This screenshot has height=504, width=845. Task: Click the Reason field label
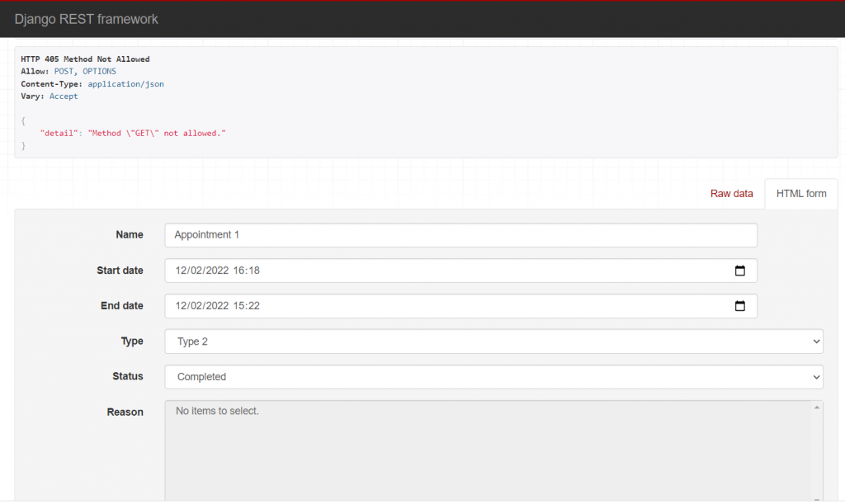click(125, 412)
